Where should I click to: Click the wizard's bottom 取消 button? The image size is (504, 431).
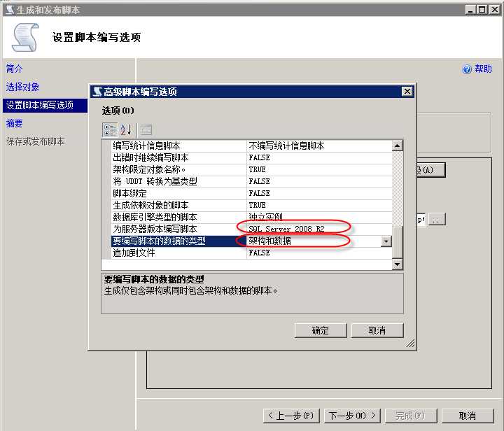[468, 416]
